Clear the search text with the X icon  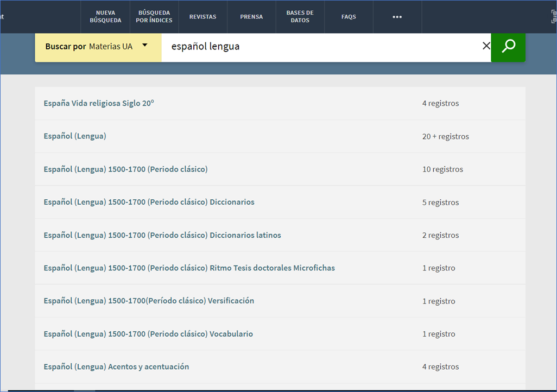coord(486,46)
